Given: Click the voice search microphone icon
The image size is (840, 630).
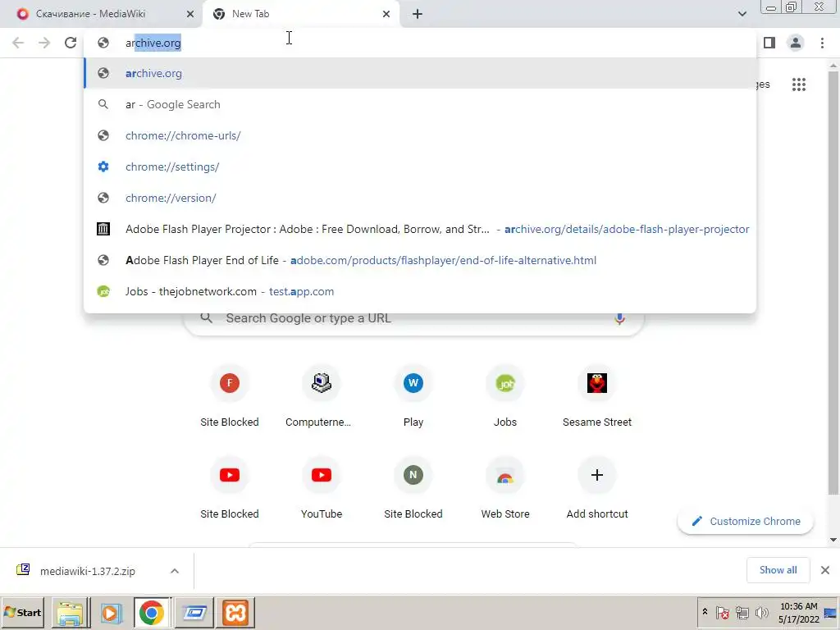Looking at the screenshot, I should 619,318.
